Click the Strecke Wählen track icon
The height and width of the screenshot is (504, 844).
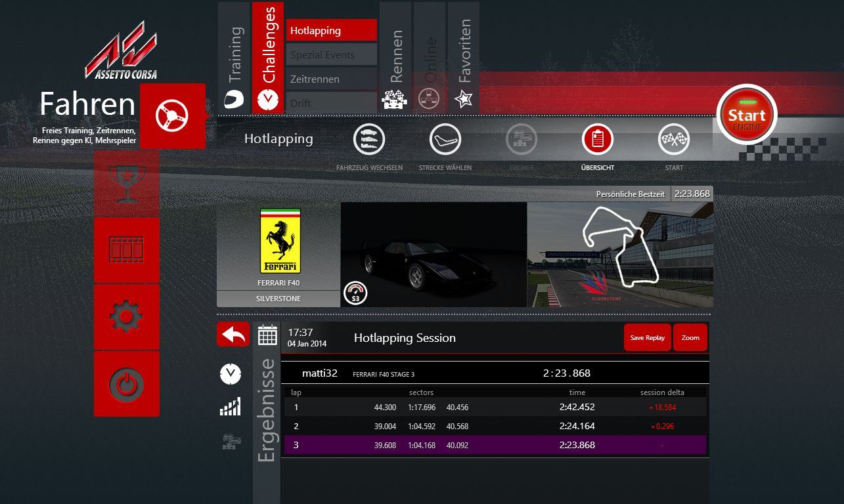click(x=445, y=139)
